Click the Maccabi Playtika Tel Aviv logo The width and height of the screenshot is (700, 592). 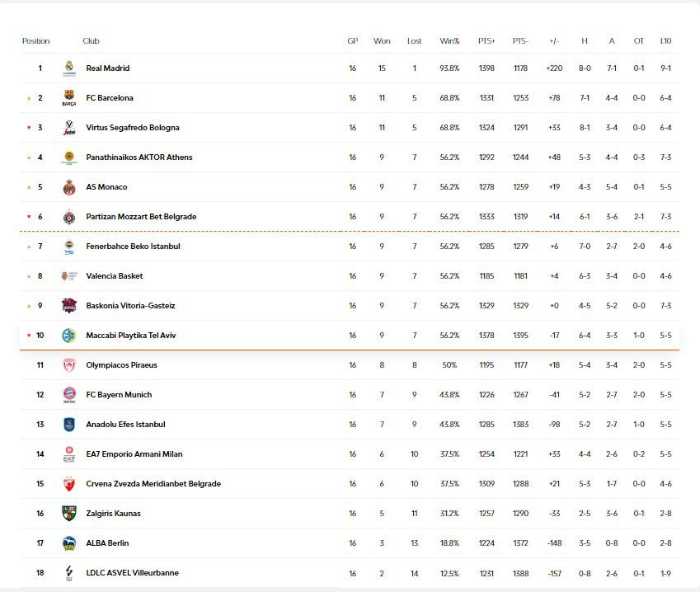[x=69, y=336]
